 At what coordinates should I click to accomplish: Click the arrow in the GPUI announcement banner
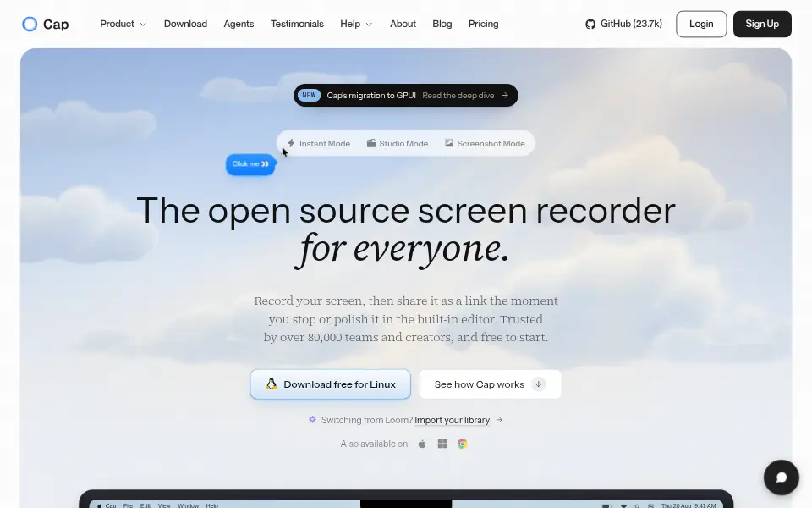point(505,96)
